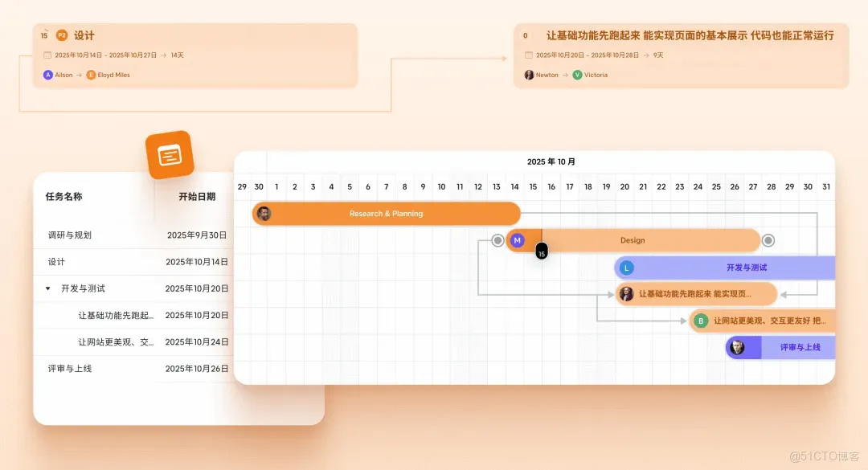Click the purple M avatar on the Design bar

[x=517, y=240]
